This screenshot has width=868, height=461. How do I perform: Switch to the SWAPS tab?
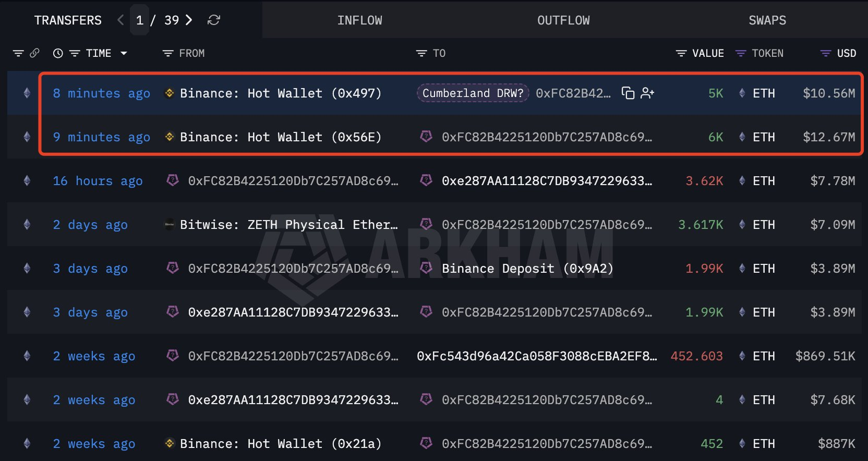point(767,20)
